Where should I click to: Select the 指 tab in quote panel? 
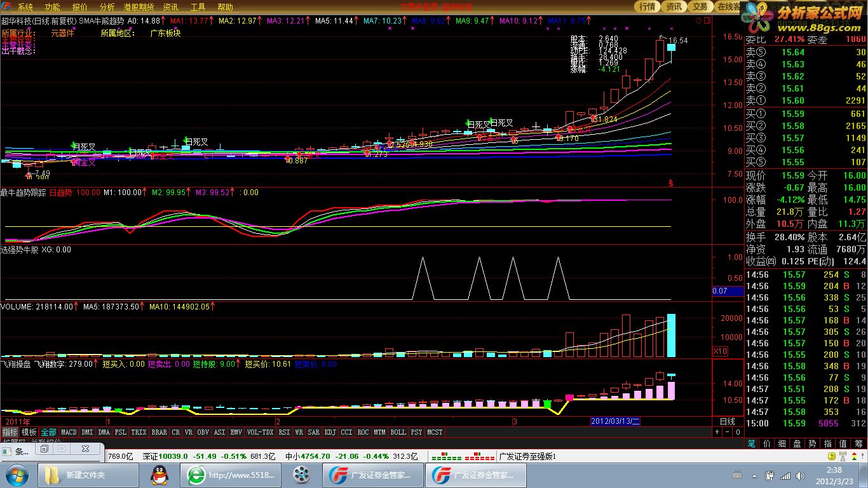pos(828,444)
